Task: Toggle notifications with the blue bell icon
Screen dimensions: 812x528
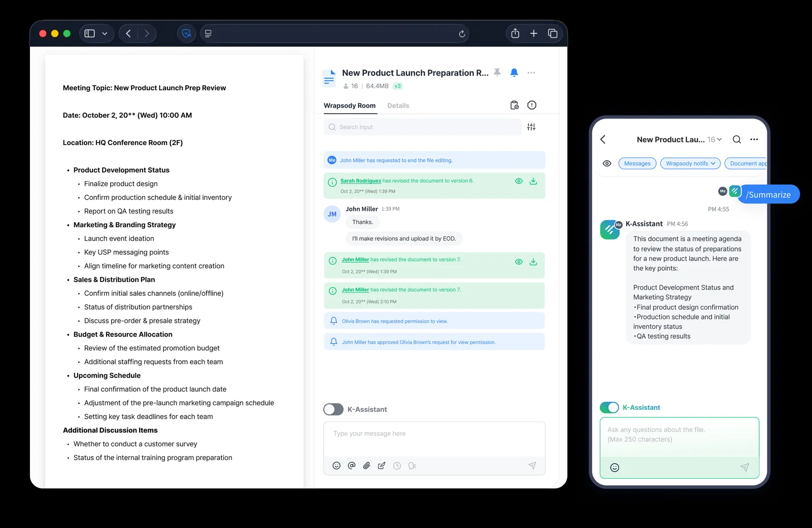Action: [514, 73]
